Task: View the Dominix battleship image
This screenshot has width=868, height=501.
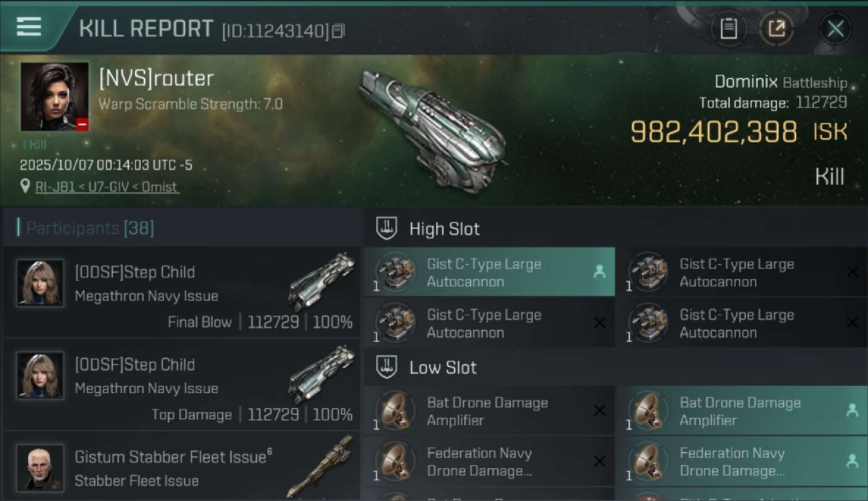Action: pos(433,130)
